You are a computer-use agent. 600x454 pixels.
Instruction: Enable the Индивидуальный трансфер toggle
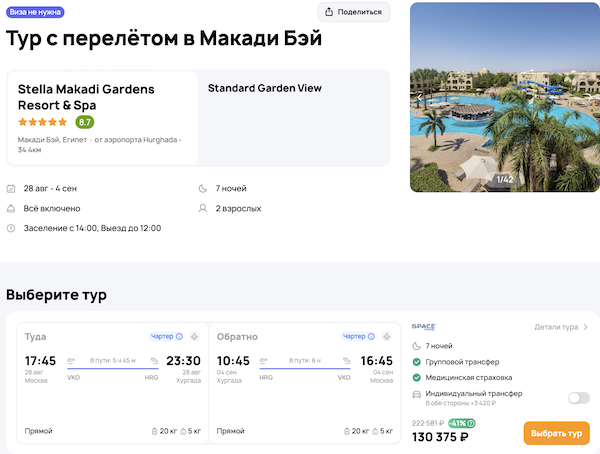pos(578,398)
